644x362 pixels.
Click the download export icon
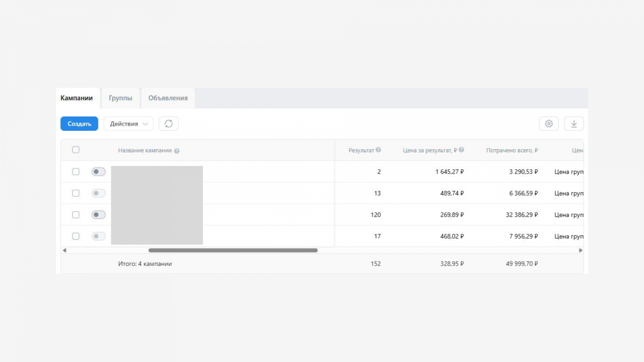pos(574,124)
